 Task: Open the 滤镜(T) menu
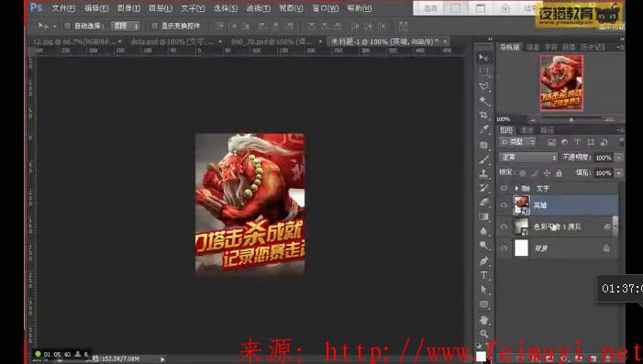coord(258,8)
